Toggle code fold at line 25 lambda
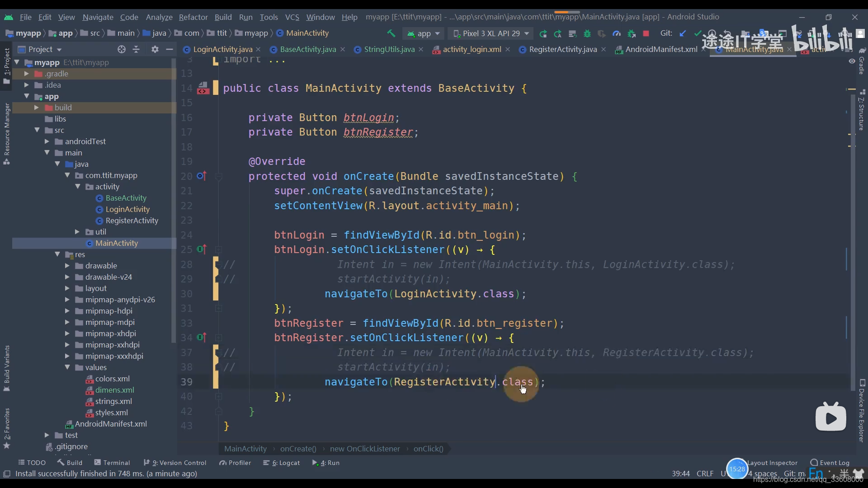 pyautogui.click(x=219, y=249)
